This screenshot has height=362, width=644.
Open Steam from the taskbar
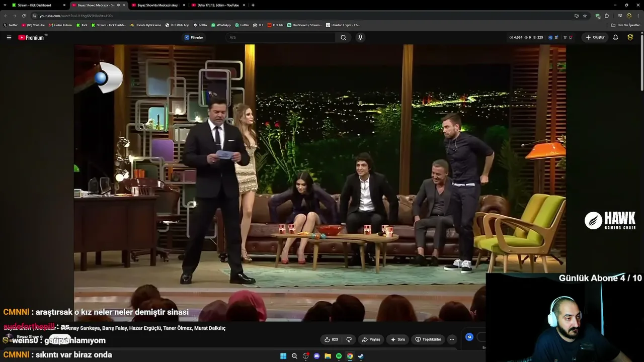[x=361, y=356]
